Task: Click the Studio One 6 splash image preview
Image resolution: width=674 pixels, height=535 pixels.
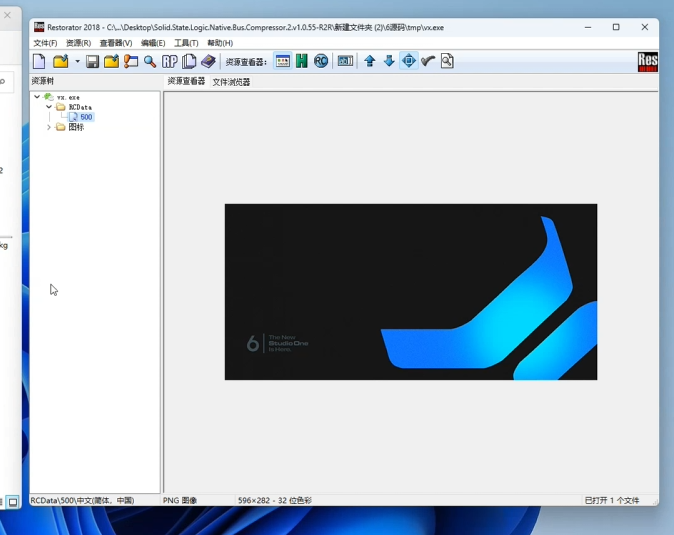Action: tap(411, 292)
